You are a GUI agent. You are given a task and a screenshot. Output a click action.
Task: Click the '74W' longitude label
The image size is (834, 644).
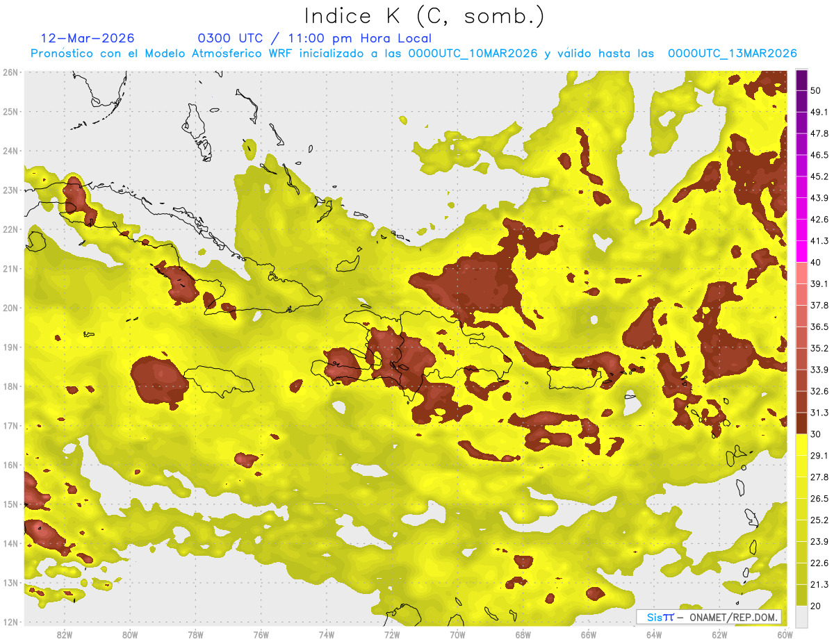[x=327, y=634]
